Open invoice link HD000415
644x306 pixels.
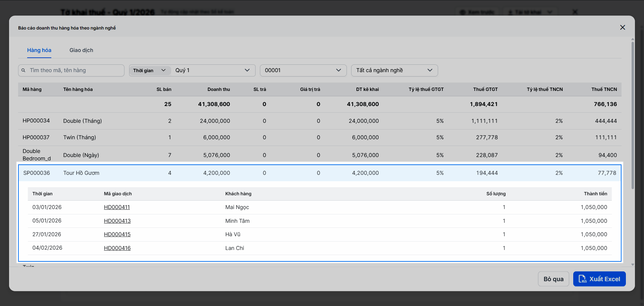tap(117, 235)
